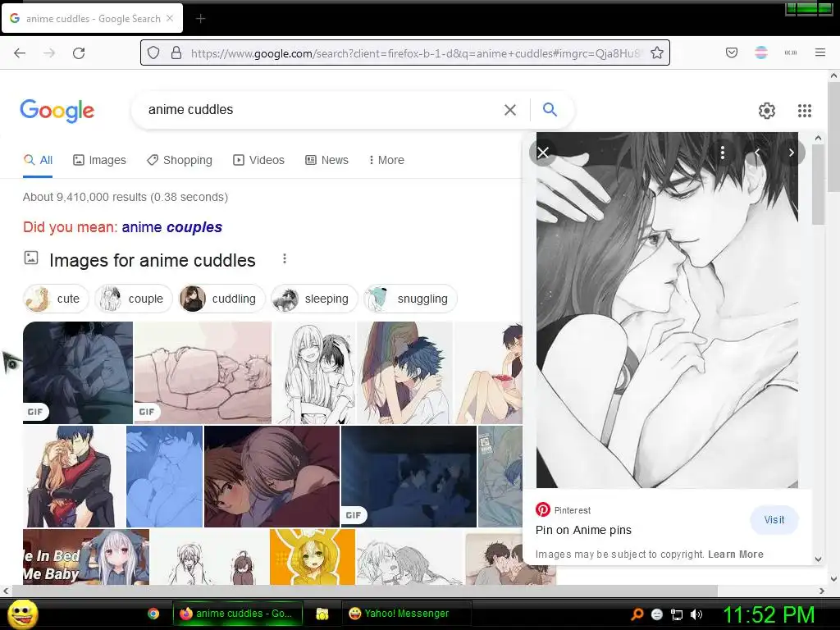
Task: Click down arrow of preview panel scrollbar
Action: [818, 559]
